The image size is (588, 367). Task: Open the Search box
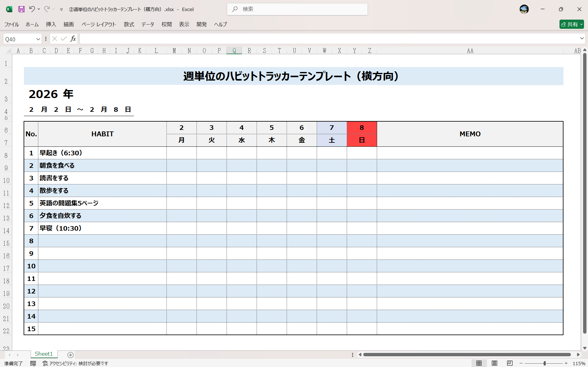pyautogui.click(x=297, y=9)
